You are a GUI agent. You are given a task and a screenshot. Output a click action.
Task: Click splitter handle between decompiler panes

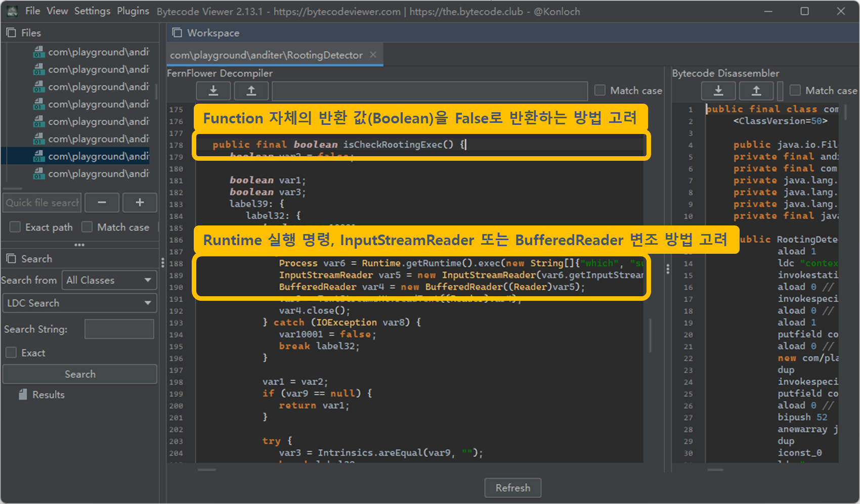coord(668,269)
